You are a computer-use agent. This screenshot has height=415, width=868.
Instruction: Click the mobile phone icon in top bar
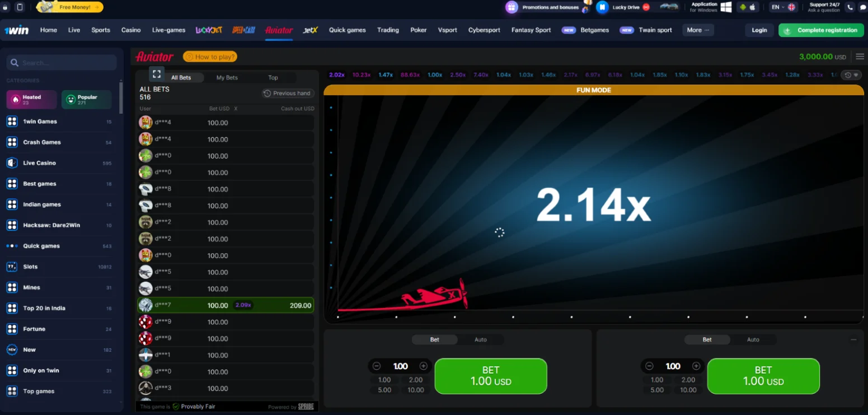pyautogui.click(x=20, y=7)
